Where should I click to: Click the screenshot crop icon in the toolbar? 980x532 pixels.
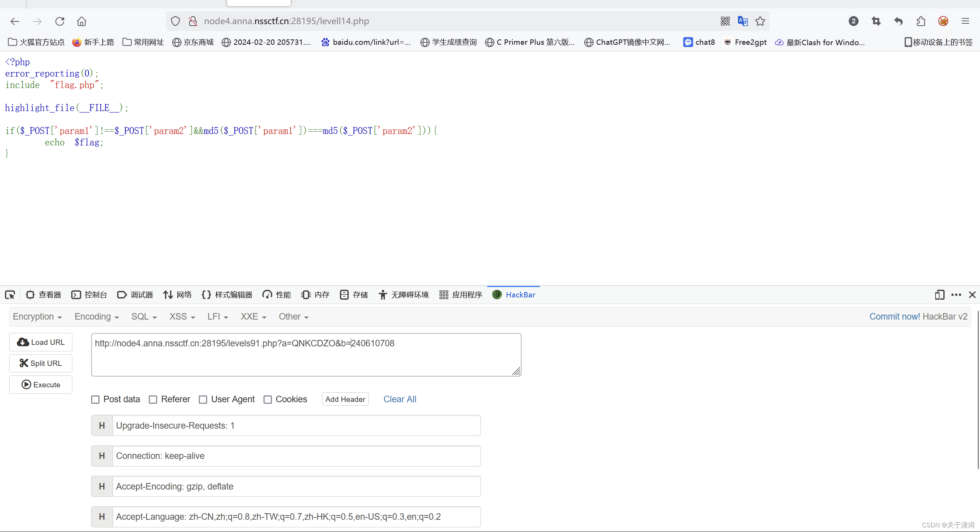[876, 21]
